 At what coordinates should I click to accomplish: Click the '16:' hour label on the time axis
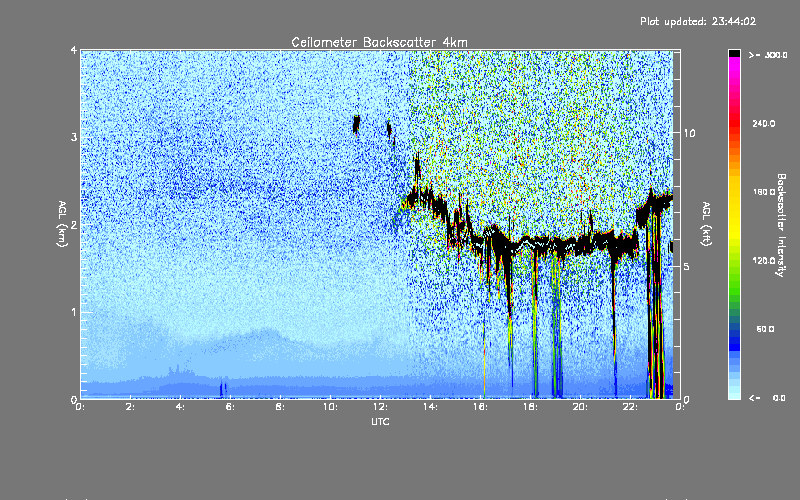[480, 407]
